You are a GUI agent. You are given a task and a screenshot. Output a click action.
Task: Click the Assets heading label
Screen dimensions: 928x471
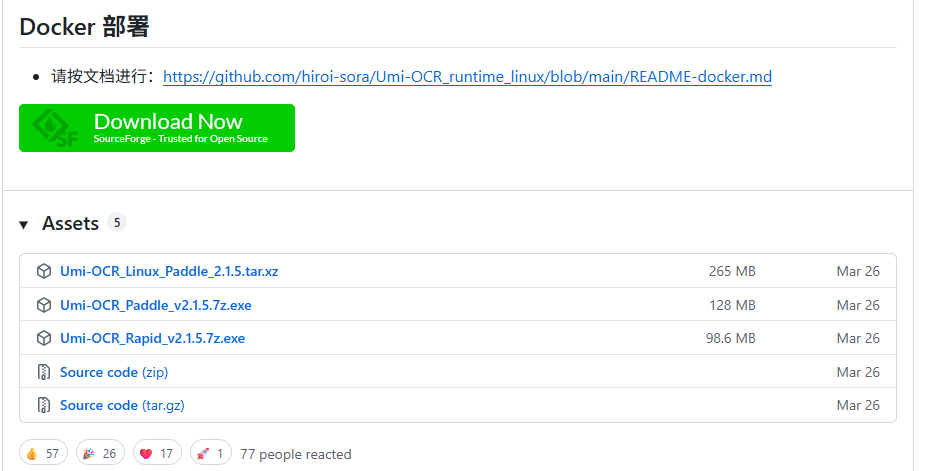tap(70, 224)
